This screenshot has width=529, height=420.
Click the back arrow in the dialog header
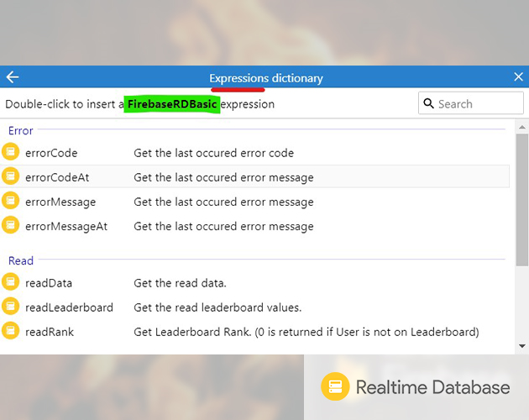[x=13, y=77]
